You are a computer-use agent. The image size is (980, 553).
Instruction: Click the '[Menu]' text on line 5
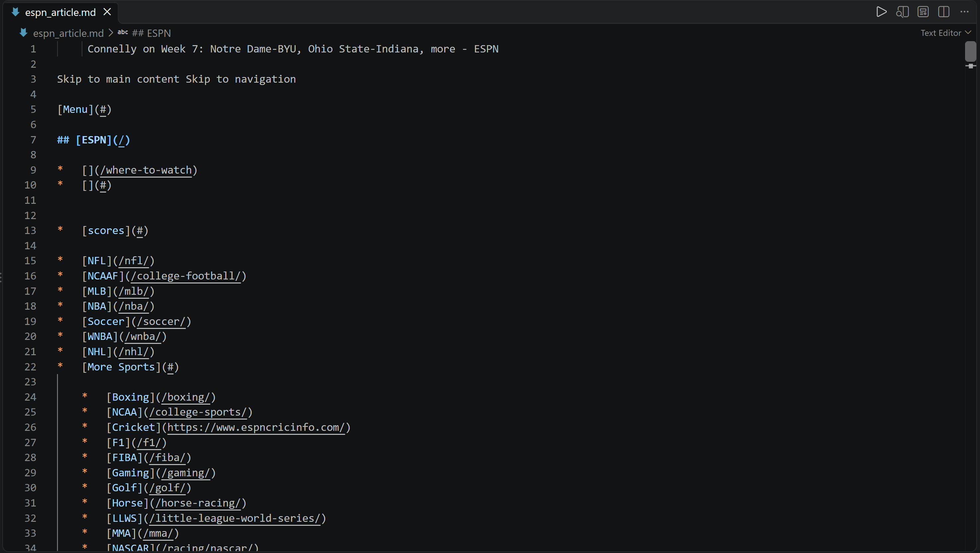pos(75,110)
